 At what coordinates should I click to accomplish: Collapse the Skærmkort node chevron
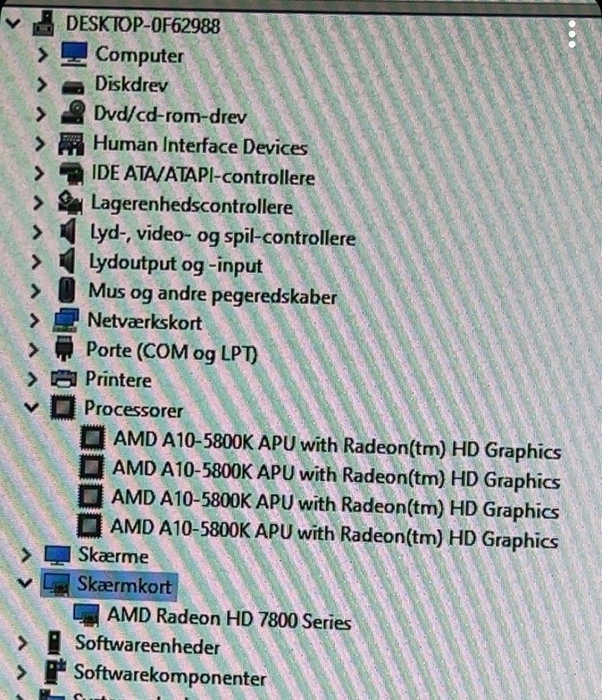coord(24,582)
